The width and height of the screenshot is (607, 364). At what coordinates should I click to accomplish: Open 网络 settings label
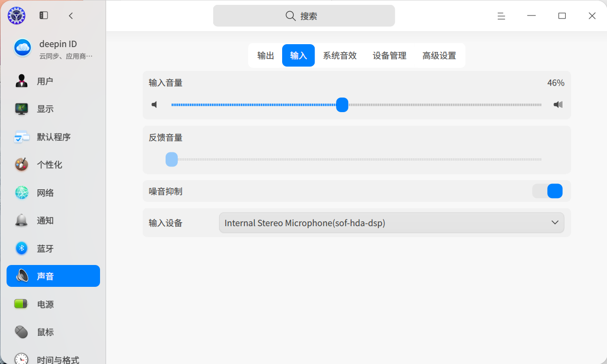click(45, 193)
